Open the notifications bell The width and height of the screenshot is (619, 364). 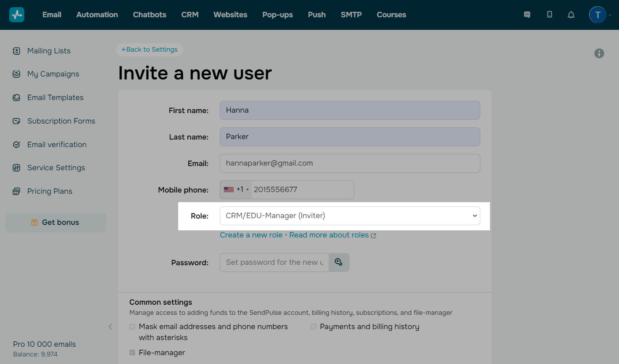pos(571,15)
